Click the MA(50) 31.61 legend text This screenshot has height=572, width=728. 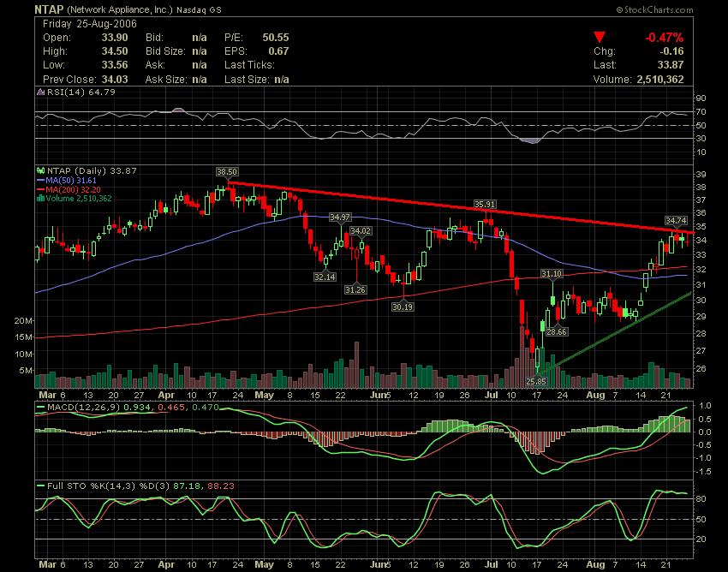coord(71,180)
